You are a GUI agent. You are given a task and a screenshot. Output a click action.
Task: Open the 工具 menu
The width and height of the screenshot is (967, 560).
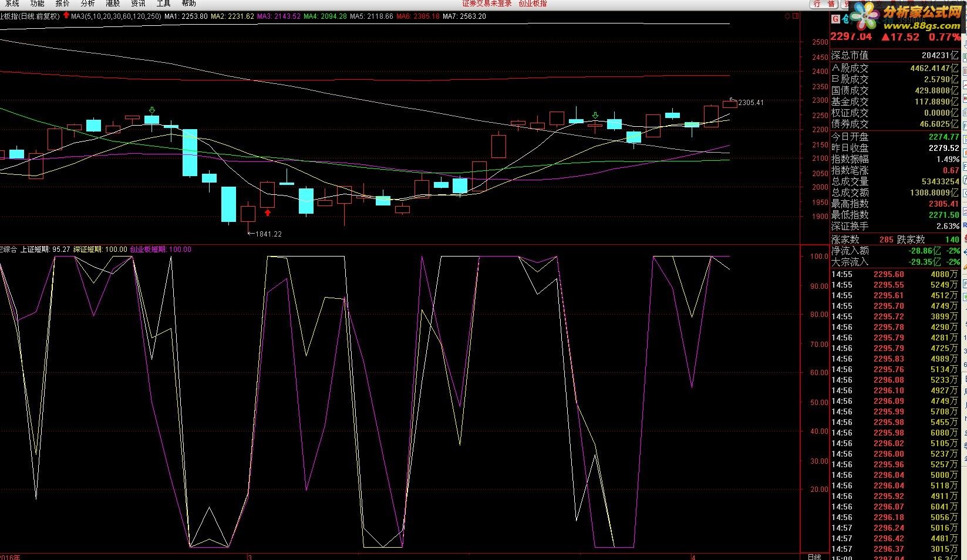click(163, 4)
